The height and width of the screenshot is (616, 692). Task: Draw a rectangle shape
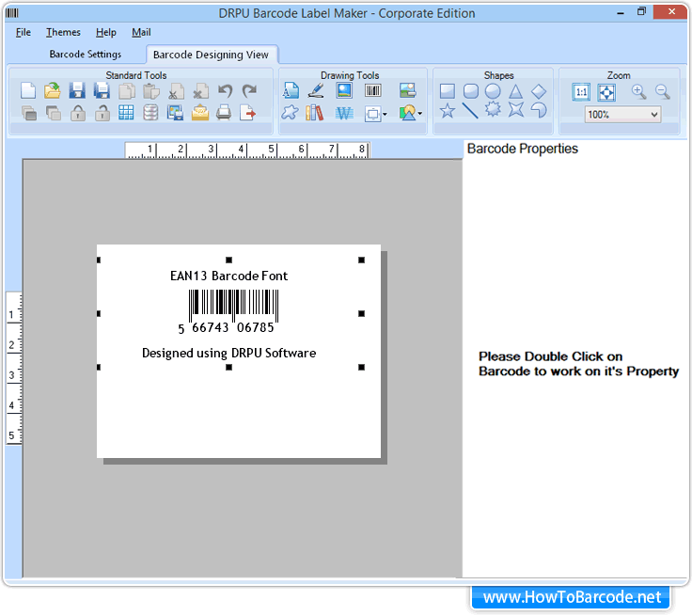(447, 91)
